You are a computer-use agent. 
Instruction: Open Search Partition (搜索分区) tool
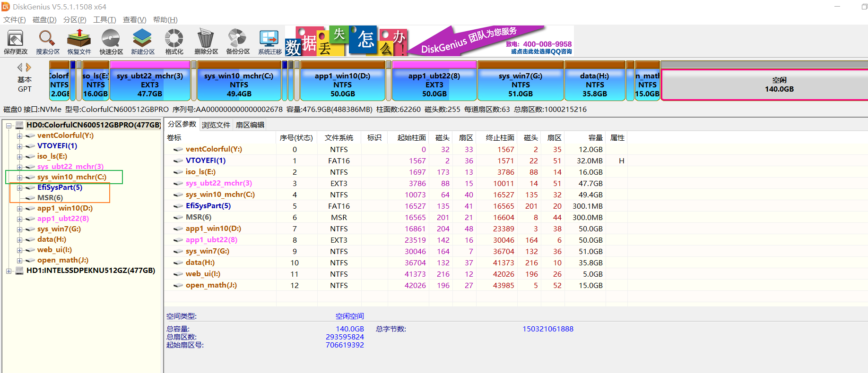click(48, 42)
